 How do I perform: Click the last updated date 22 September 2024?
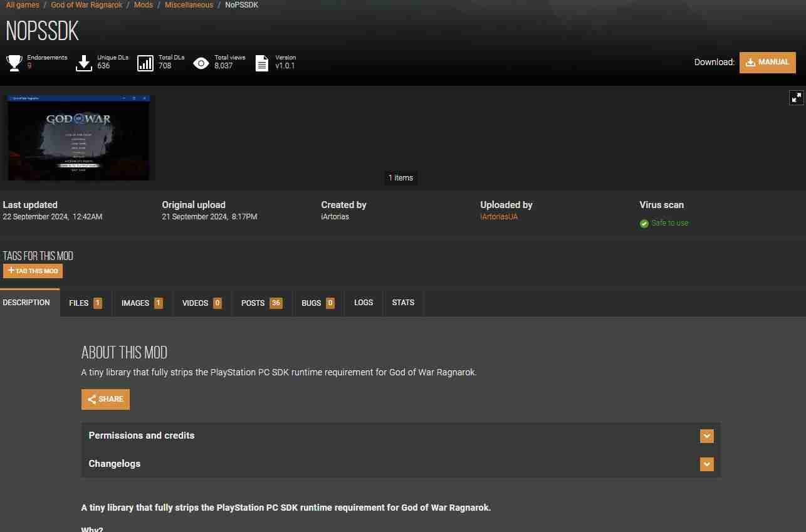coord(53,217)
